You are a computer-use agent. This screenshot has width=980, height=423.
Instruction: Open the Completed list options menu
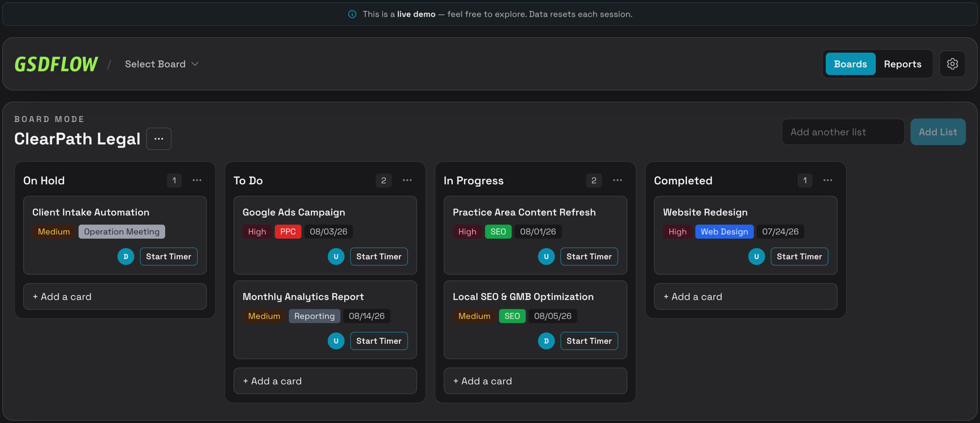(828, 180)
